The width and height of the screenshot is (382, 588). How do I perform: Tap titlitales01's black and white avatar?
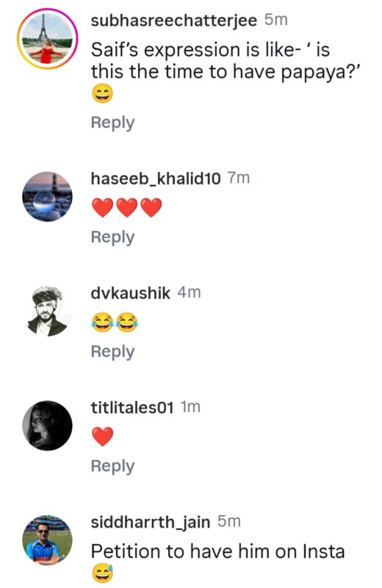tap(47, 426)
